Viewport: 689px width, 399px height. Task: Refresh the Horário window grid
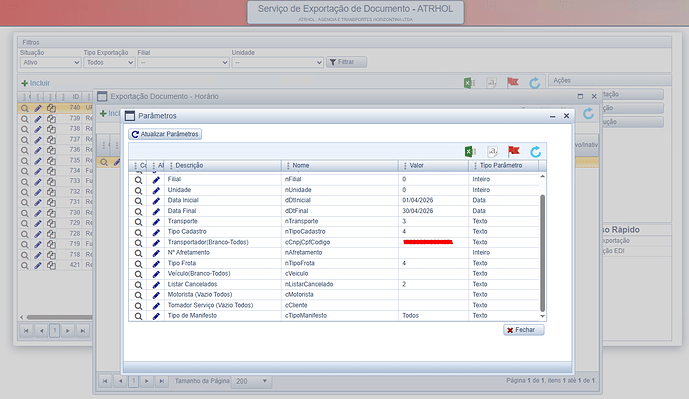click(588, 114)
